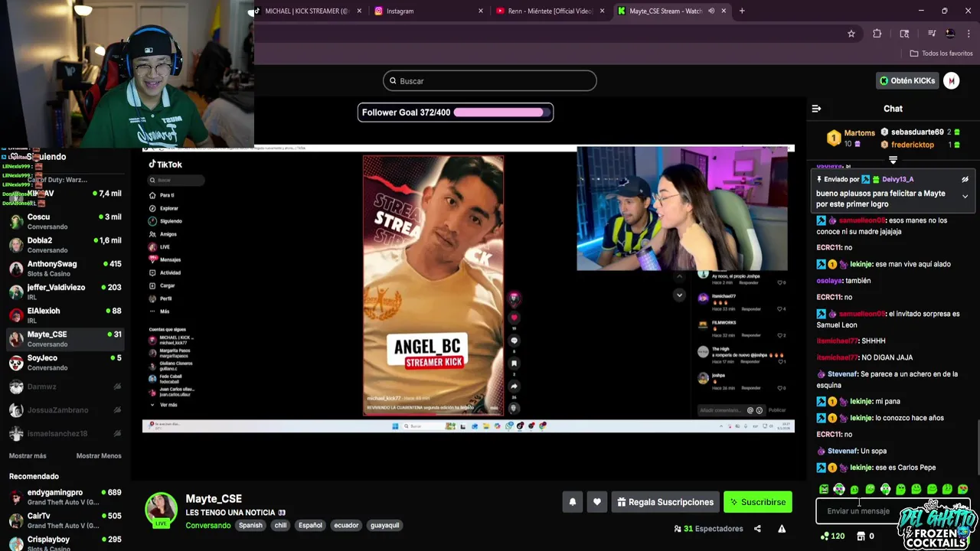Screen dimensions: 980x551
Task: Expand the gift leaderboard below Martoms
Action: (893, 160)
